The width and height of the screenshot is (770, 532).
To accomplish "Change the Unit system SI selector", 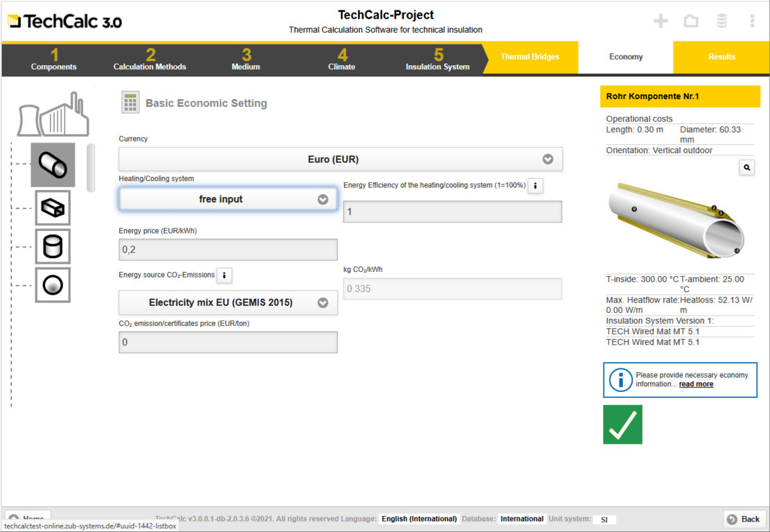I will point(604,520).
